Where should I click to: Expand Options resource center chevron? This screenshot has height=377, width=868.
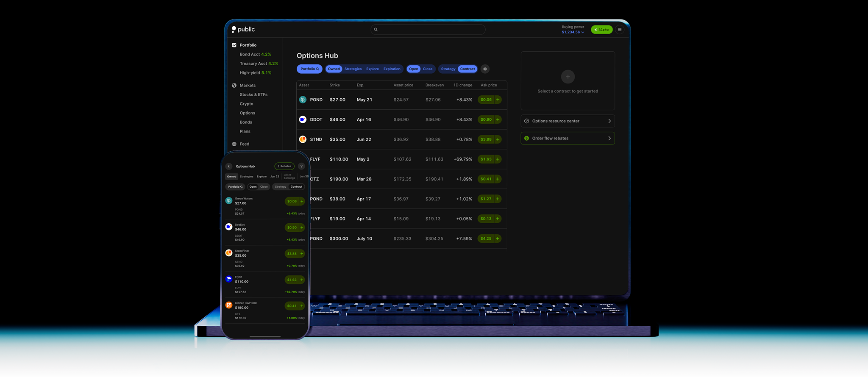pyautogui.click(x=609, y=121)
